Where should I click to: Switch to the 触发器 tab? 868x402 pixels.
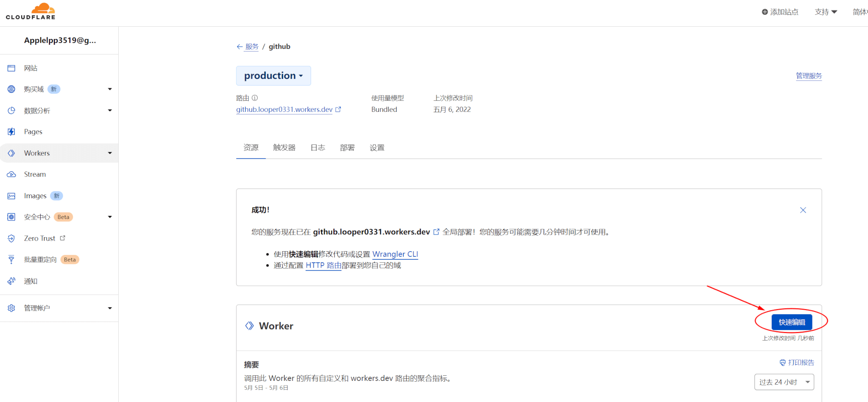(284, 147)
